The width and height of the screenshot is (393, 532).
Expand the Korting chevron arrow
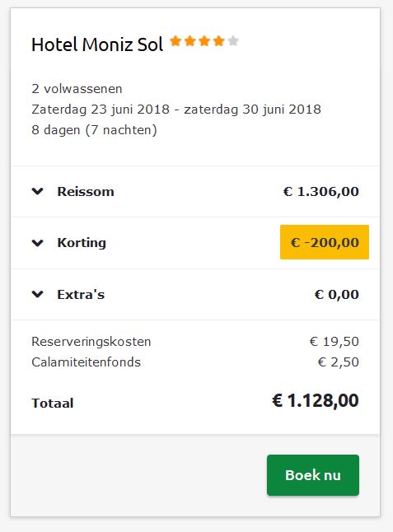38,243
